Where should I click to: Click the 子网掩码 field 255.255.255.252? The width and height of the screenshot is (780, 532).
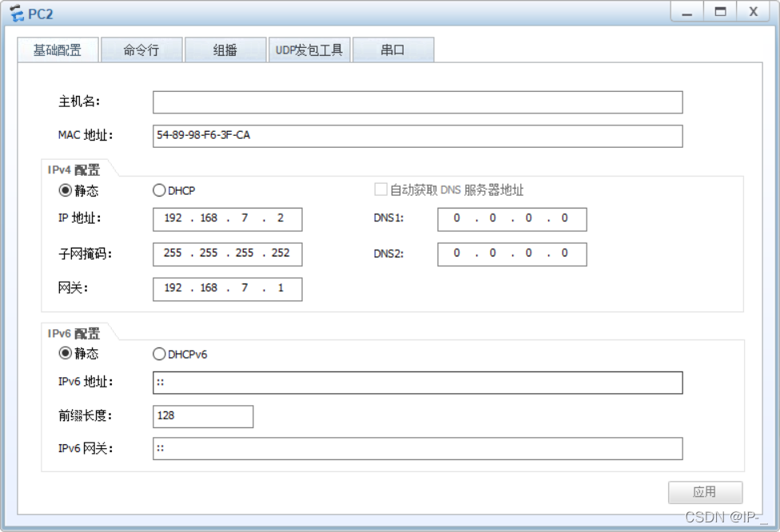[x=227, y=254]
